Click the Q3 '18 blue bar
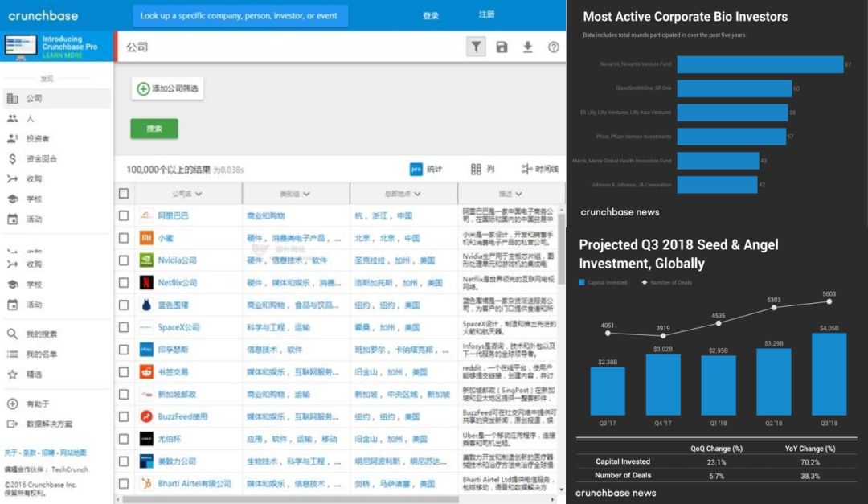 [829, 374]
